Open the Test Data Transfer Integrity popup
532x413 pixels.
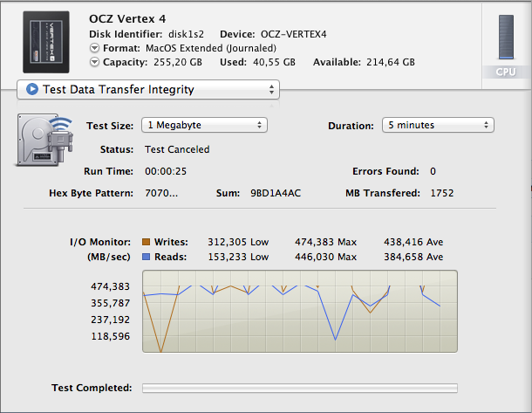point(148,90)
